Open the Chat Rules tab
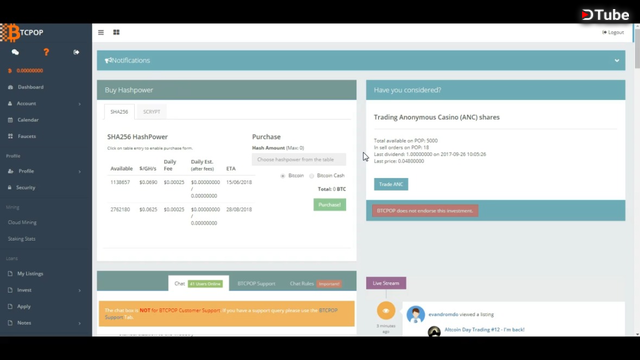 316,284
